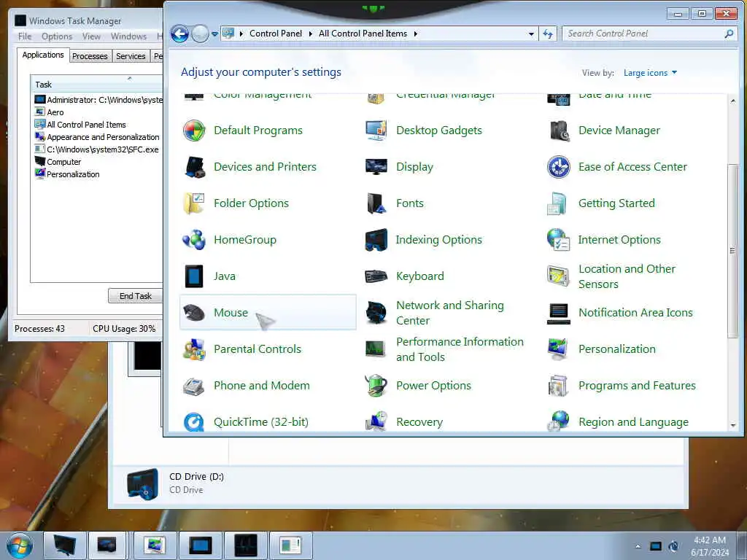Viewport: 747px width, 560px height.
Task: Open the Task Manager taskbar button
Action: 246,545
